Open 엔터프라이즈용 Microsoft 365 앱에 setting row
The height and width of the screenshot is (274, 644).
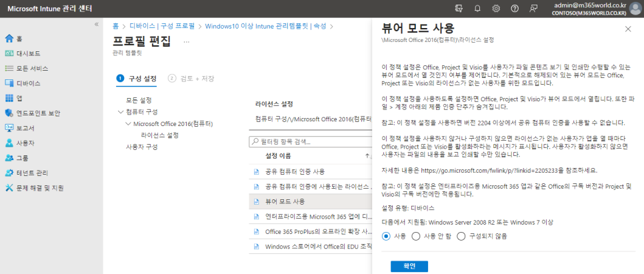point(311,217)
